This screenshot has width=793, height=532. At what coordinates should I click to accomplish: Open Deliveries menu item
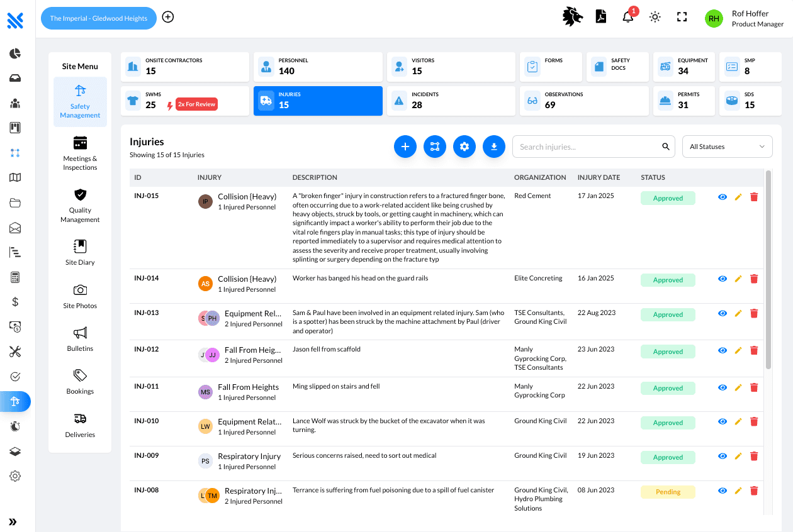[80, 425]
